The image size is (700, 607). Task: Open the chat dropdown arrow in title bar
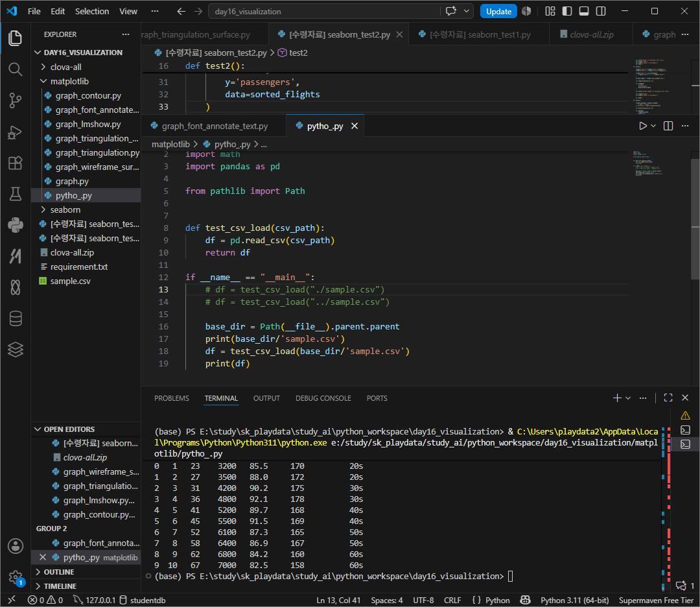coord(467,11)
